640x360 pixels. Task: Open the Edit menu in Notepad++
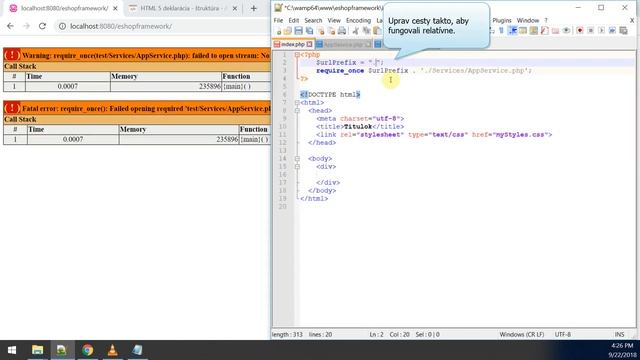[293, 20]
